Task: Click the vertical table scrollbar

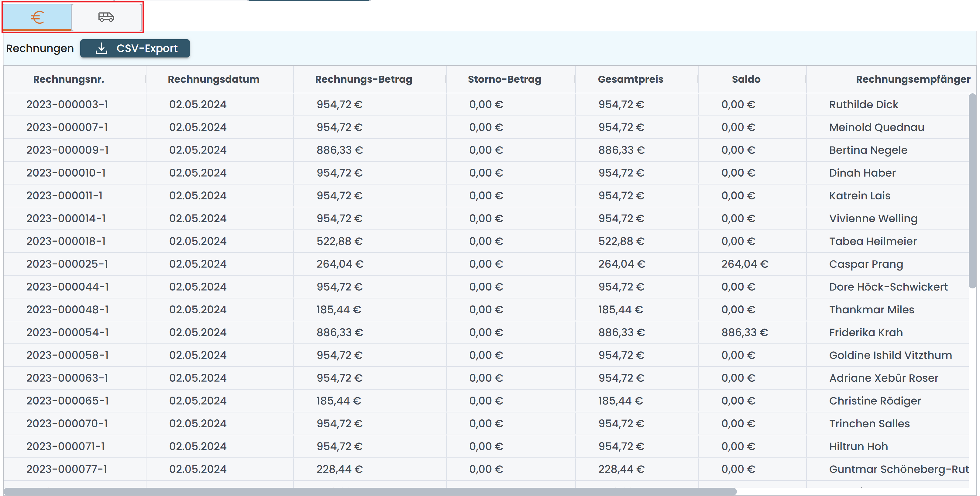Action: point(972,190)
